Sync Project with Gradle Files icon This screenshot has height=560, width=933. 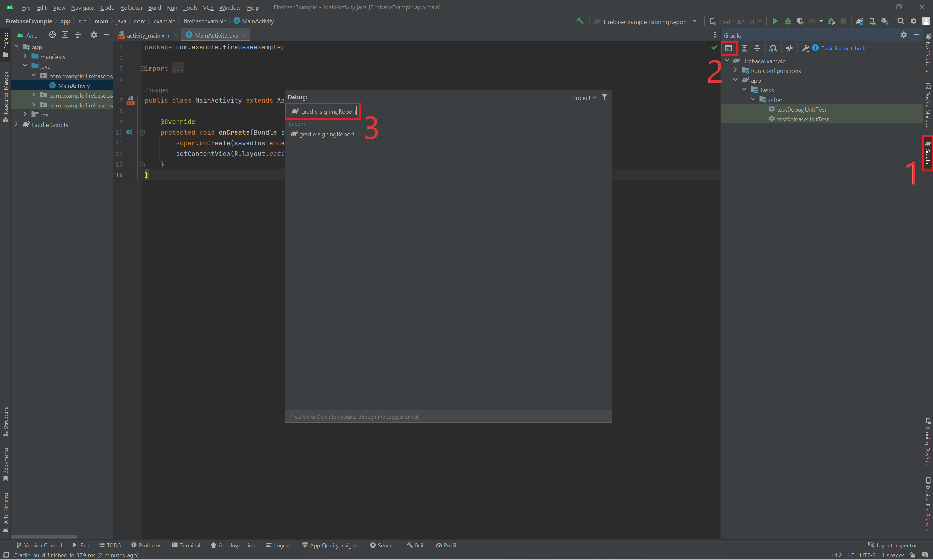[x=860, y=21]
